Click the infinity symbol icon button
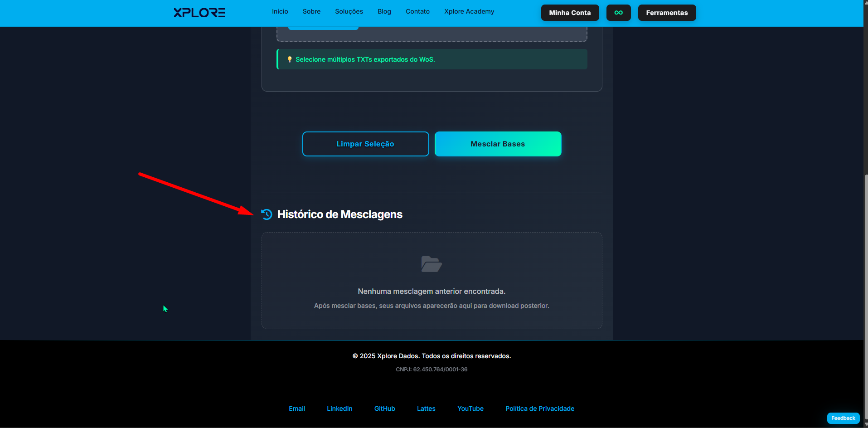This screenshot has width=868, height=428. coord(618,13)
